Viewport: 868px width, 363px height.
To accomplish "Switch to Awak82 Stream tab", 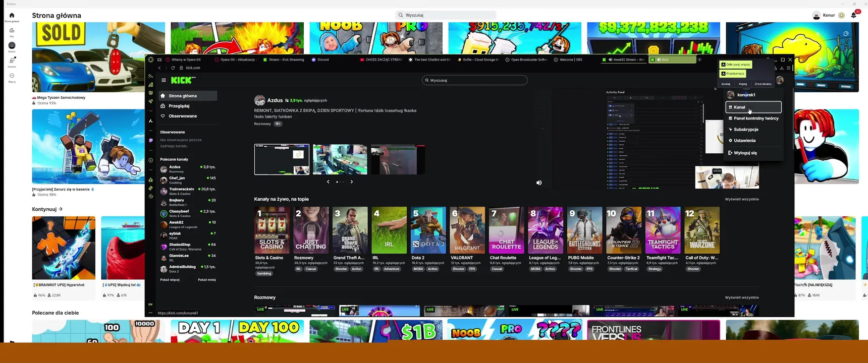I will pos(624,59).
